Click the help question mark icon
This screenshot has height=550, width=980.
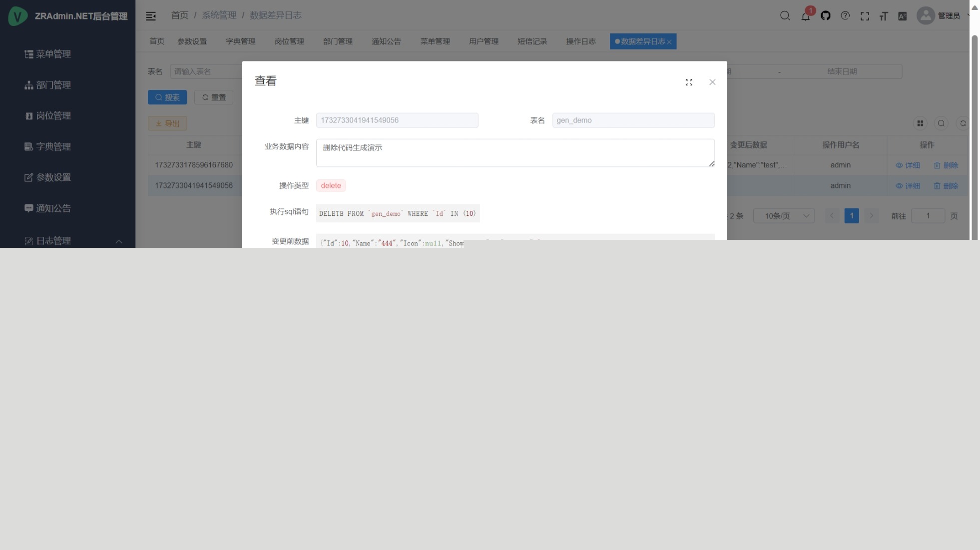[x=845, y=16]
